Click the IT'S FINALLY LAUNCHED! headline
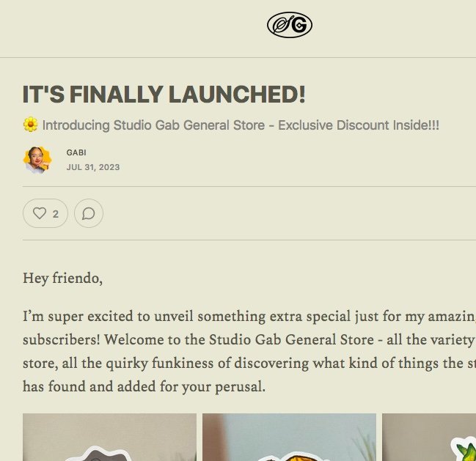 point(164,95)
